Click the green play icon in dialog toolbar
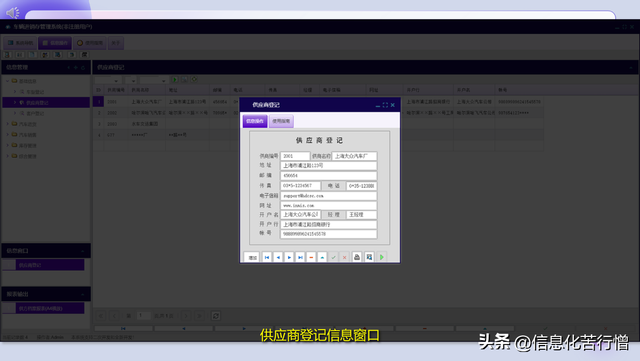The height and width of the screenshot is (361, 640). tap(382, 257)
